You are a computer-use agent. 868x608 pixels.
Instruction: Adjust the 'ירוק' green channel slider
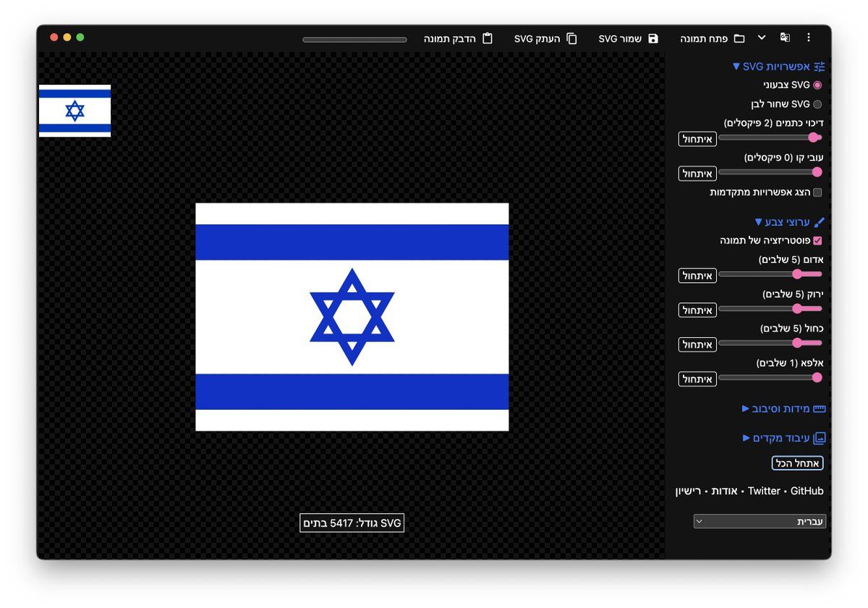[x=770, y=308]
